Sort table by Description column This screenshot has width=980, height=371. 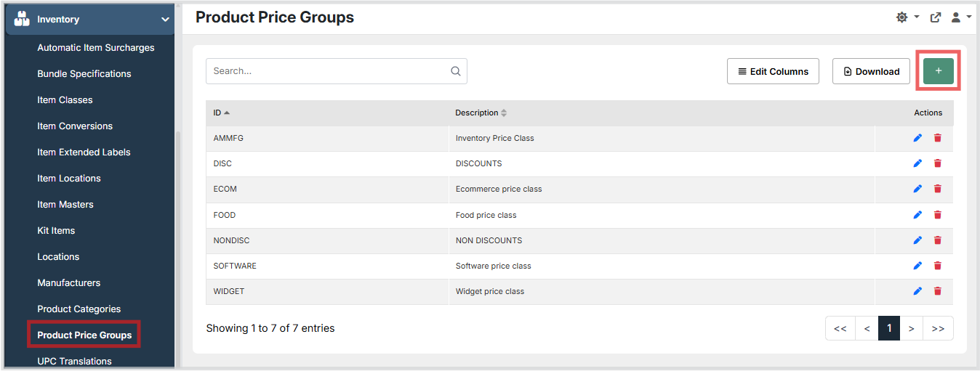pyautogui.click(x=481, y=113)
